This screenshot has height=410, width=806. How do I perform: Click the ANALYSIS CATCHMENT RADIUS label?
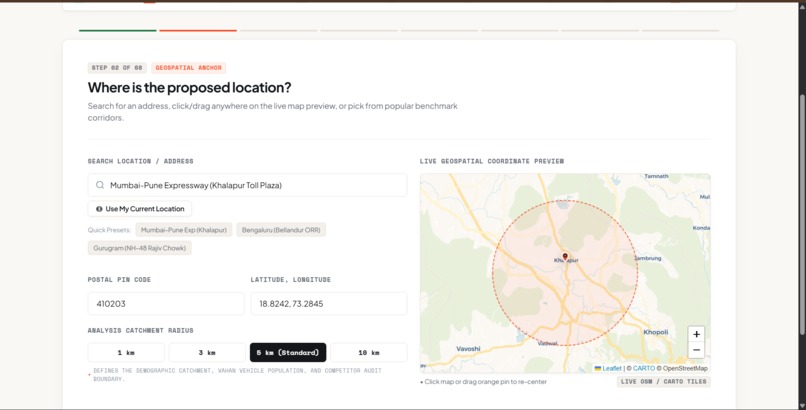140,330
